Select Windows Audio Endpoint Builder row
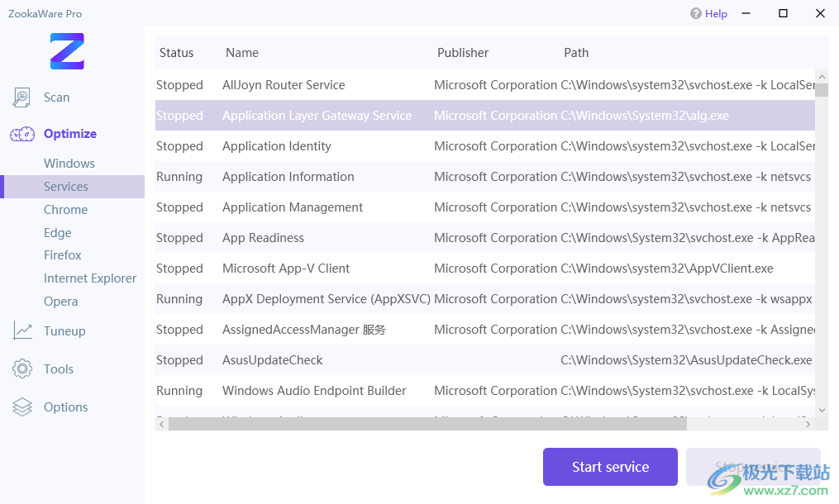 (x=314, y=391)
